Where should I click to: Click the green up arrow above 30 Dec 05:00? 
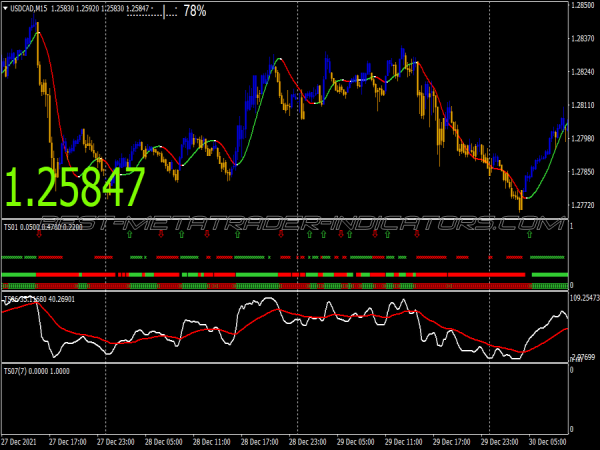tap(530, 234)
